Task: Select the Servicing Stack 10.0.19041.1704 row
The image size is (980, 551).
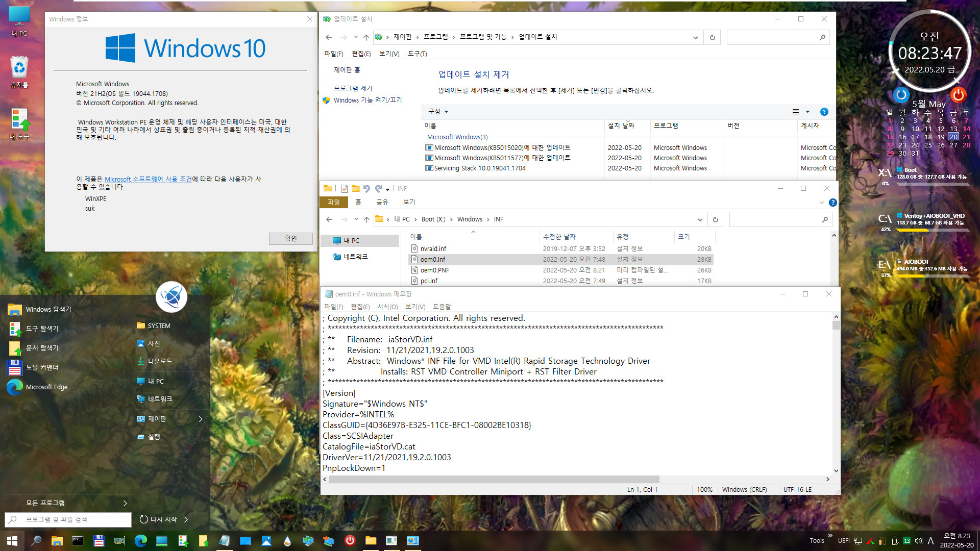Action: coord(631,168)
